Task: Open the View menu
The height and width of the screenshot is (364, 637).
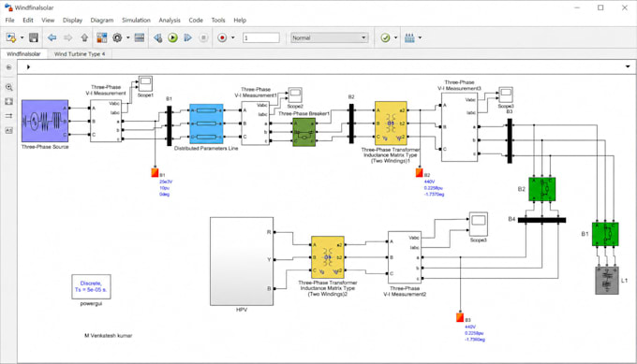Action: click(48, 20)
